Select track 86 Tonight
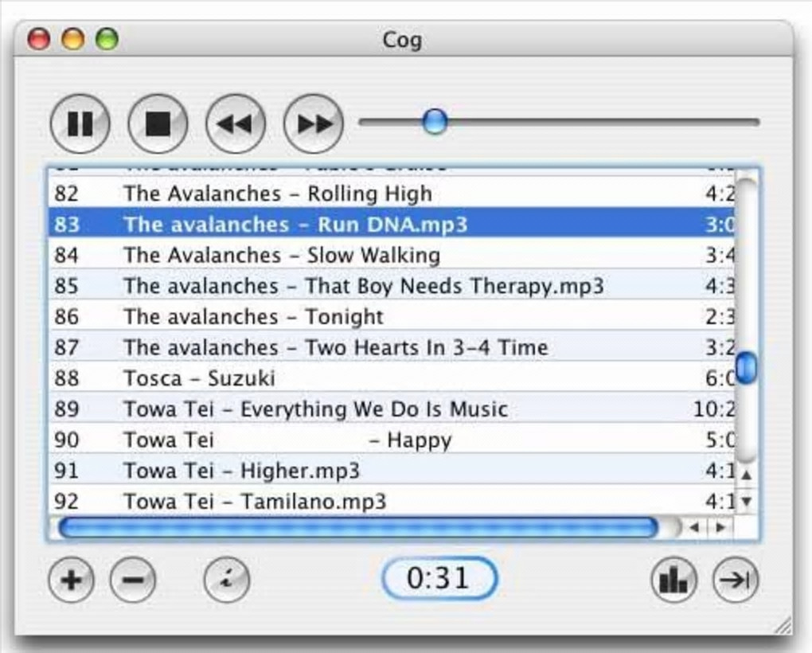This screenshot has width=812, height=653. pyautogui.click(x=392, y=316)
